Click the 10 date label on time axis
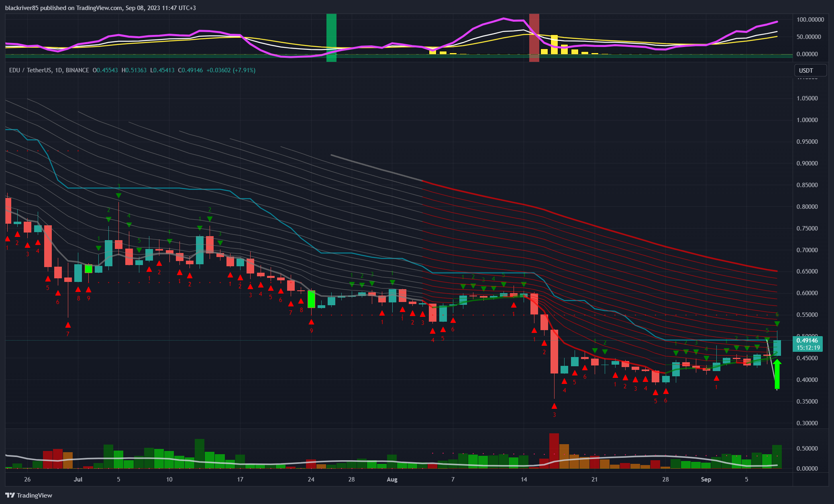Image resolution: width=834 pixels, height=504 pixels. pyautogui.click(x=169, y=480)
